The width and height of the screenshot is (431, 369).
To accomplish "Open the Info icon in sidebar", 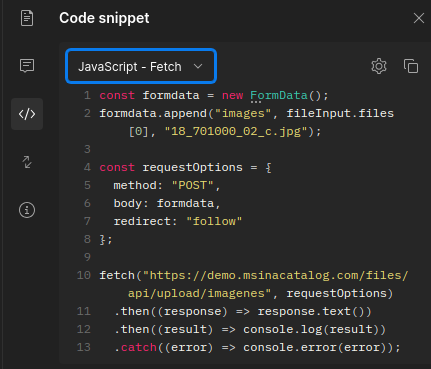I will [x=27, y=210].
